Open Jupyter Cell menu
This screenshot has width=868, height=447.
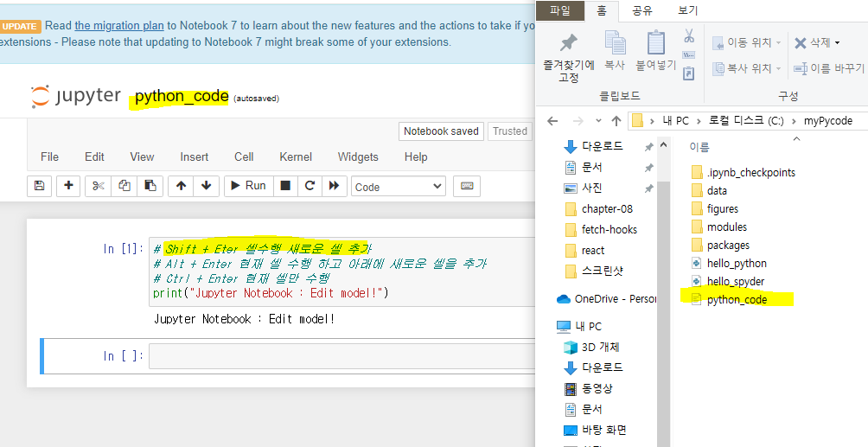(244, 156)
